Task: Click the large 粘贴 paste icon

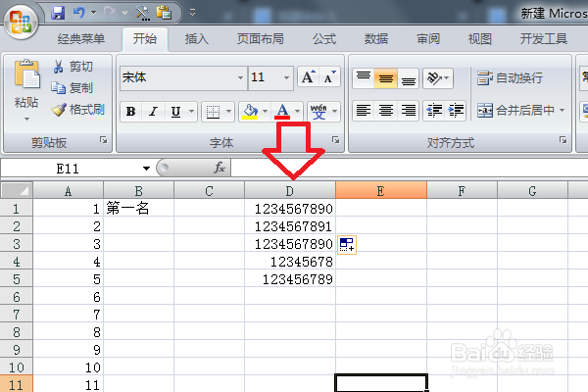Action: click(26, 74)
